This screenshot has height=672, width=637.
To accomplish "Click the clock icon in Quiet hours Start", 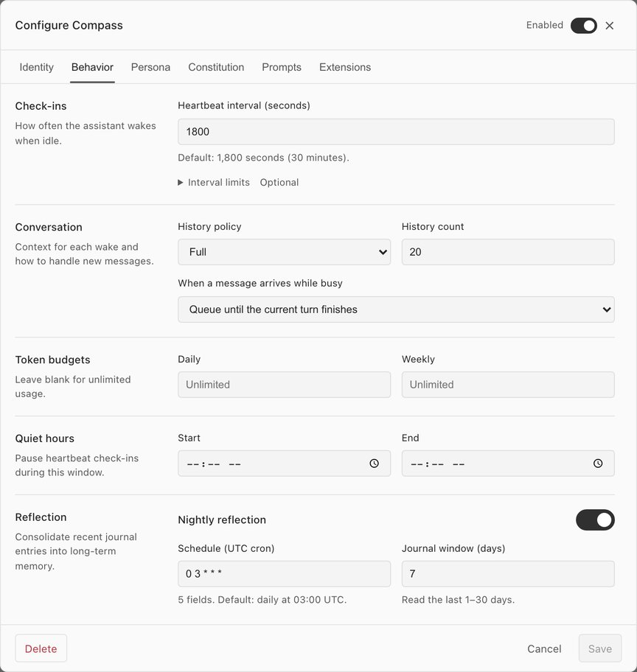I will [x=374, y=463].
